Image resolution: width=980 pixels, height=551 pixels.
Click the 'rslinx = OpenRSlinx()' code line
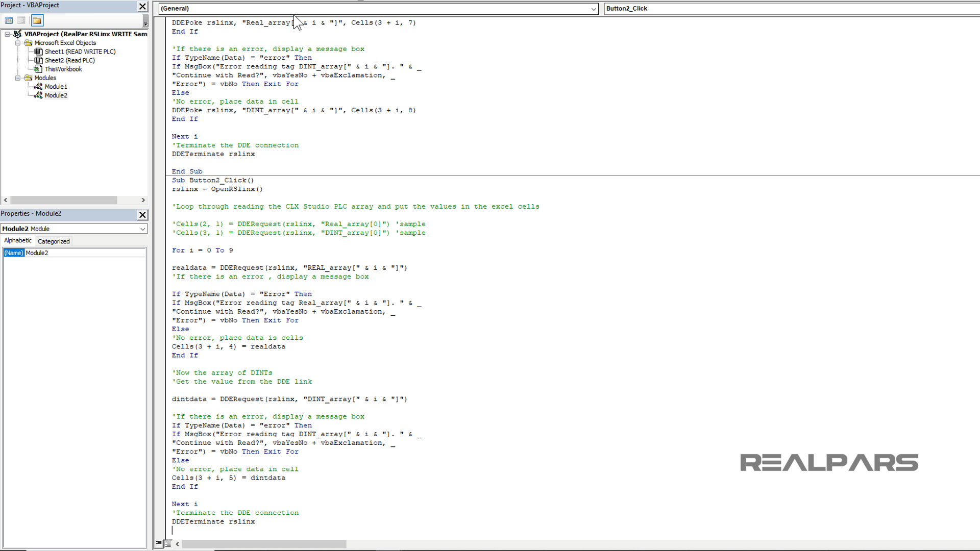[217, 189]
